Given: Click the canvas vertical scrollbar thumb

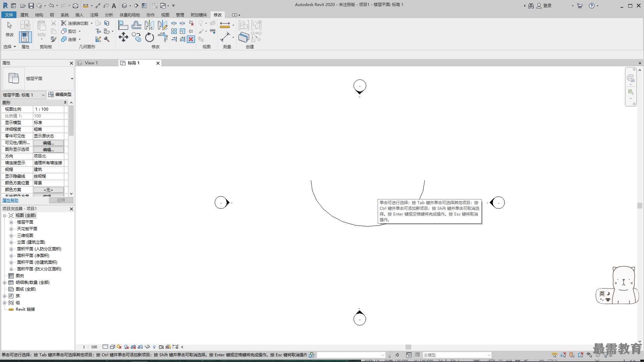Looking at the screenshot, I should (x=640, y=205).
